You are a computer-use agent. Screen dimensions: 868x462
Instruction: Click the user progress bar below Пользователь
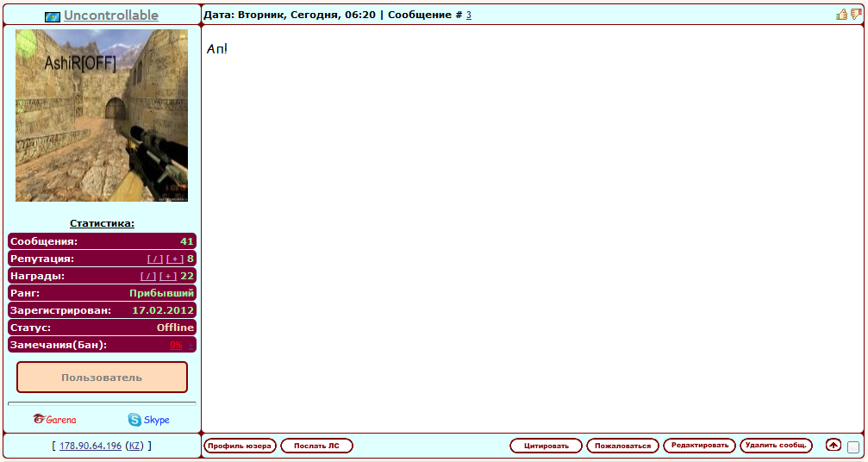102,404
